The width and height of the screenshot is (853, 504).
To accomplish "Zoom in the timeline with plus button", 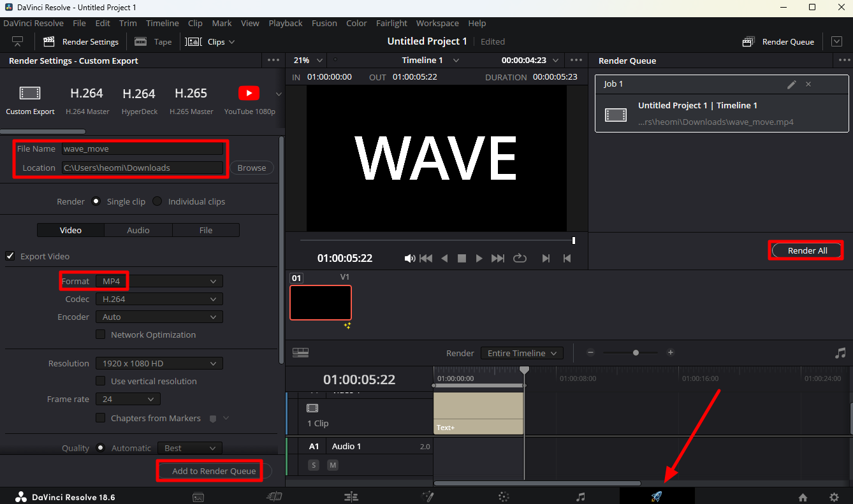I will click(670, 352).
